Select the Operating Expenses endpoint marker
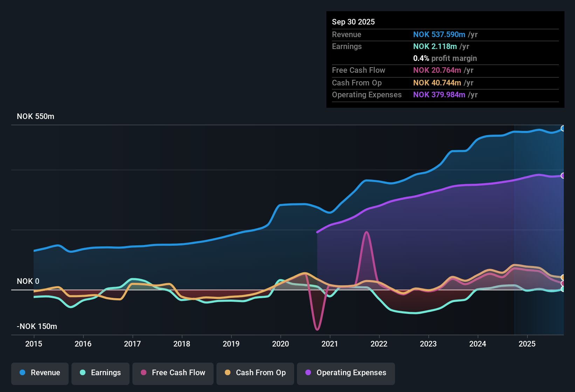 (563, 175)
